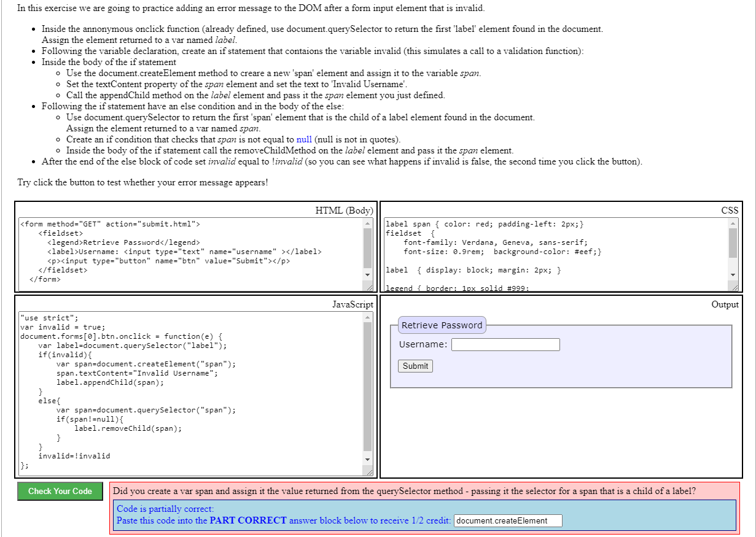The height and width of the screenshot is (537, 756).
Task: Click the Check Your Code button
Action: 60,491
